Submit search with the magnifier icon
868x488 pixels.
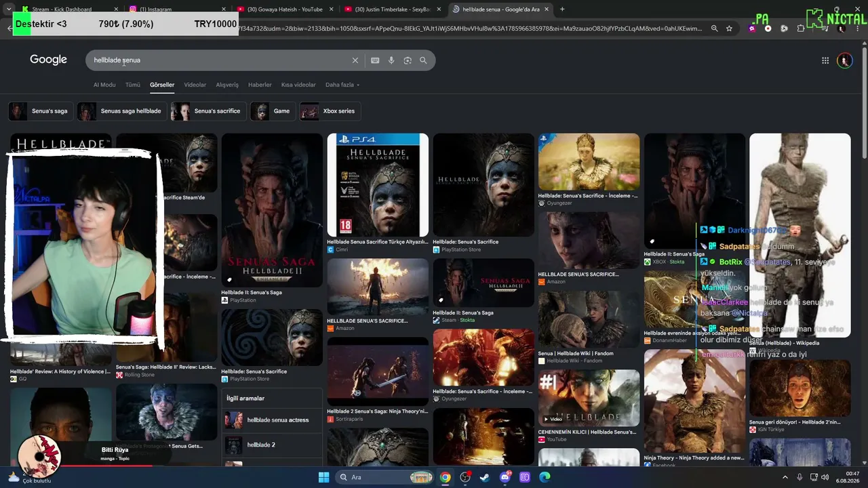click(x=423, y=60)
